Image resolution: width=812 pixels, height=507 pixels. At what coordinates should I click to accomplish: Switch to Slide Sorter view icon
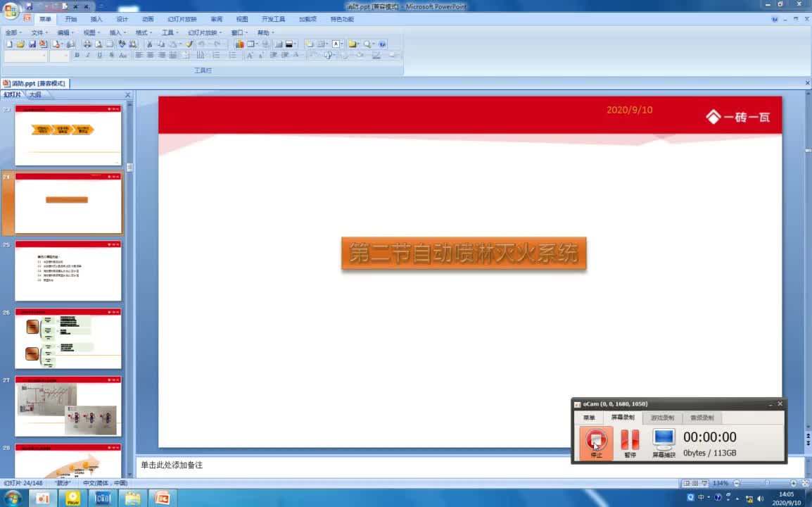695,483
